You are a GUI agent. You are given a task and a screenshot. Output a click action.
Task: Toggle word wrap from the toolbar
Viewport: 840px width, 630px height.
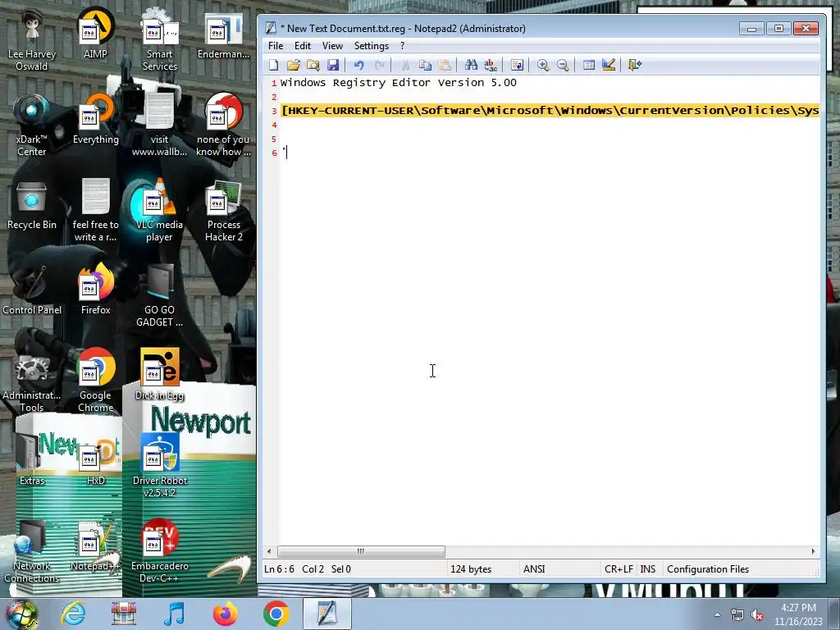[x=517, y=66]
